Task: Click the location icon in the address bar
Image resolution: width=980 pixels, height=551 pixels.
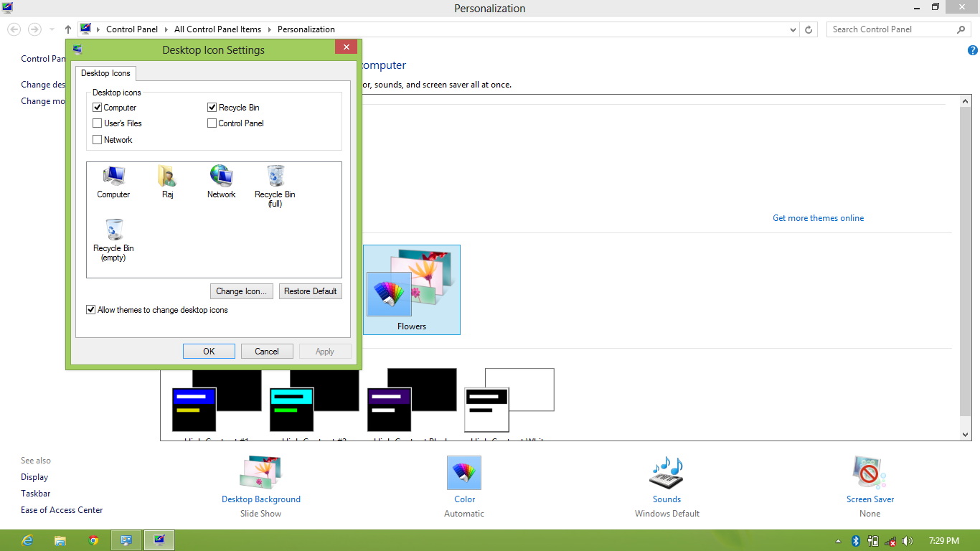Action: [85, 29]
